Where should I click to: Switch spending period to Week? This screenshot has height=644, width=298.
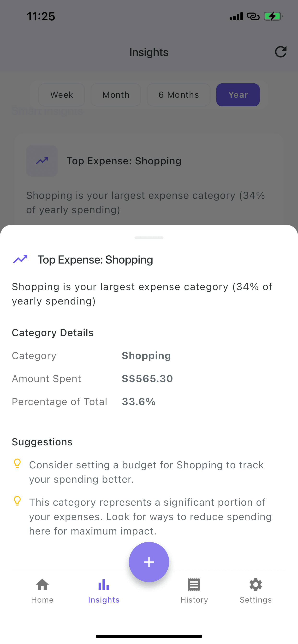click(x=61, y=95)
